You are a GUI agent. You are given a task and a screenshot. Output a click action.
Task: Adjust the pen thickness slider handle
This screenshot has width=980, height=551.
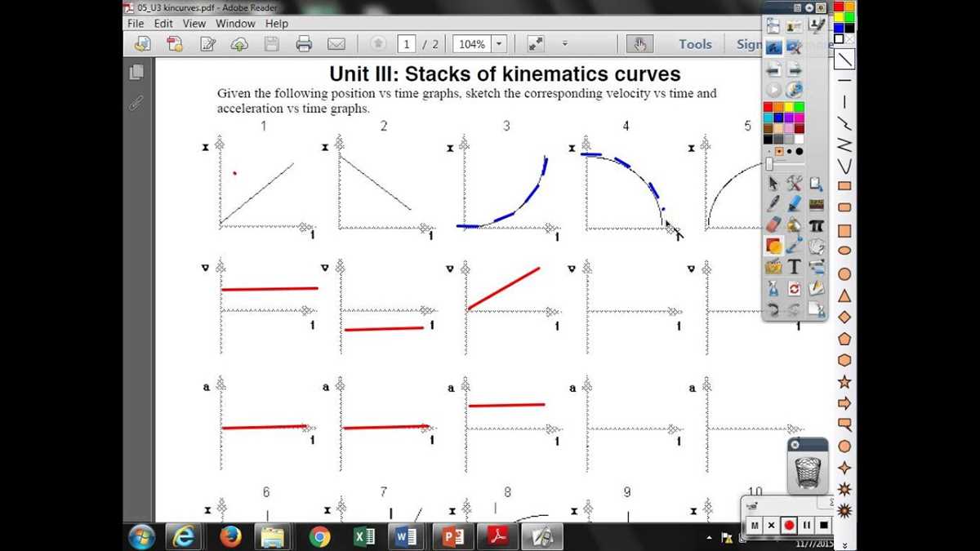point(768,164)
